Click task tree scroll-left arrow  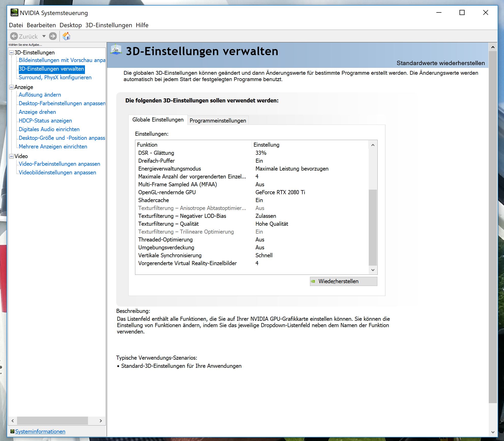[x=13, y=421]
